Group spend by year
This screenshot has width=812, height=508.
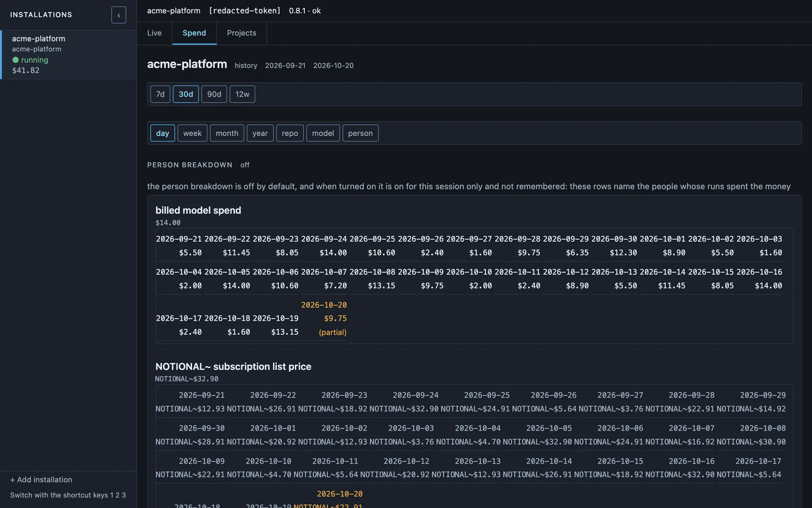(x=260, y=133)
